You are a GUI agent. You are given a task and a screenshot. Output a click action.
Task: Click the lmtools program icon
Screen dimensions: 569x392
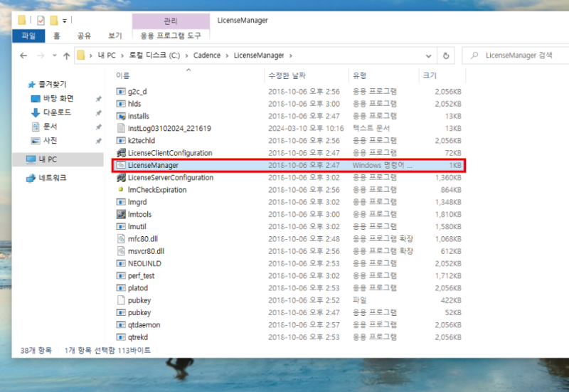(x=121, y=214)
